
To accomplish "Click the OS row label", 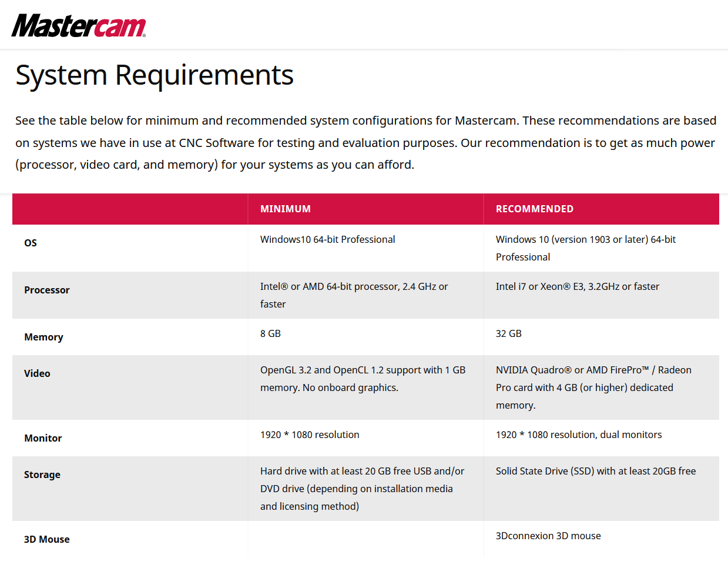I will pos(31,243).
